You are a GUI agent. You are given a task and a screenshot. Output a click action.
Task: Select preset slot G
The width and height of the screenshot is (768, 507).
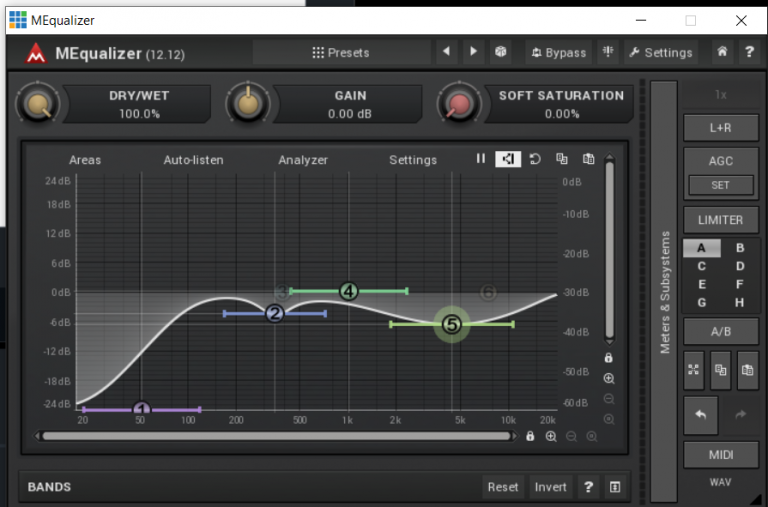701,303
